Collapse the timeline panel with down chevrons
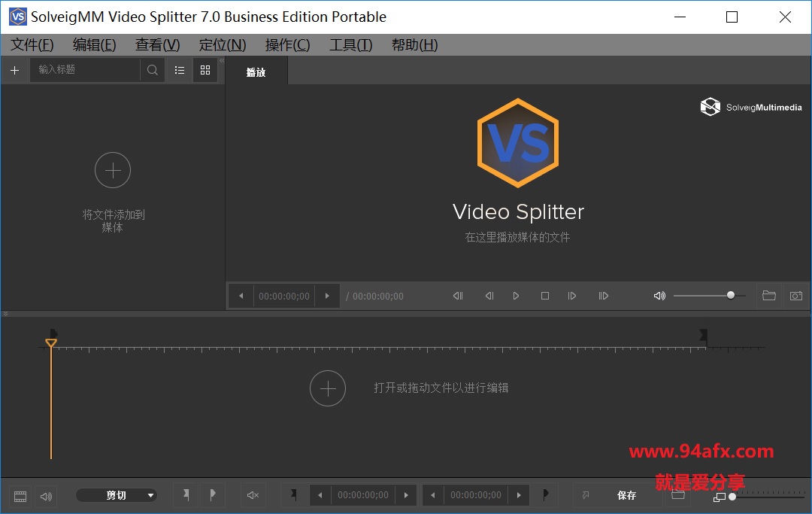The width and height of the screenshot is (812, 514). coord(6,314)
